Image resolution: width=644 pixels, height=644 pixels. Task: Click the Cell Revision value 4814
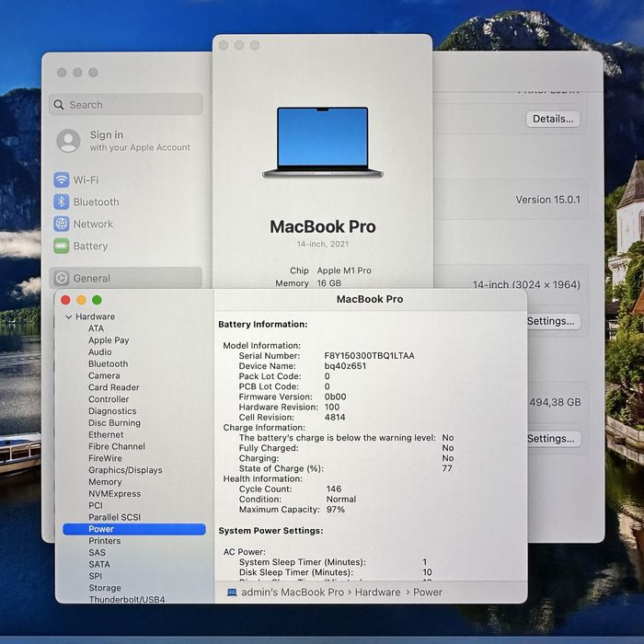coord(335,418)
